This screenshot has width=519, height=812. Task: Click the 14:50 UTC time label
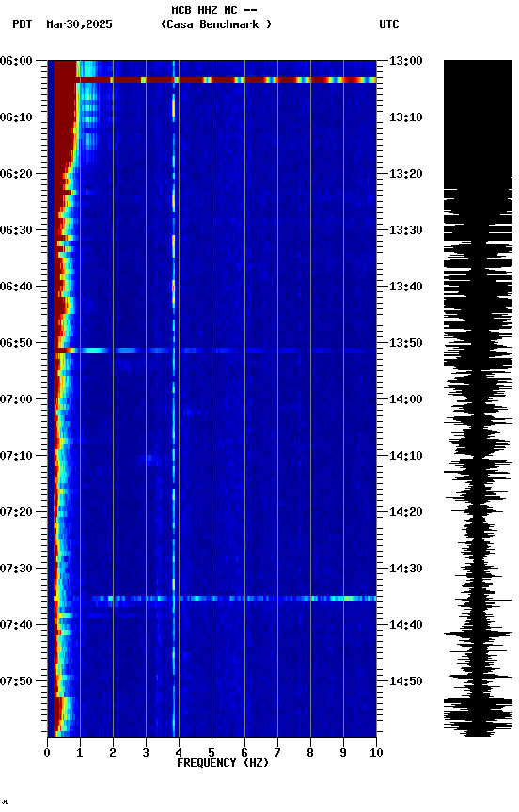coord(406,681)
